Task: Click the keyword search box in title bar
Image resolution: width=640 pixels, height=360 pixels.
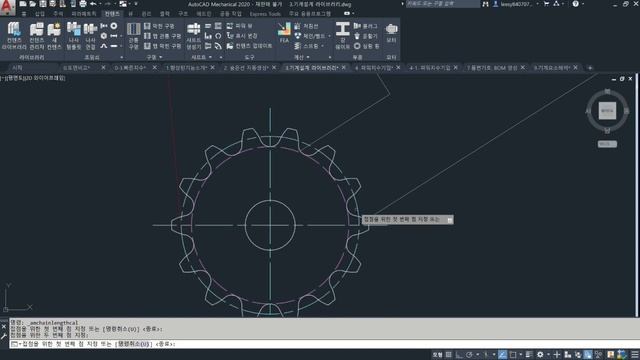Action: (442, 4)
